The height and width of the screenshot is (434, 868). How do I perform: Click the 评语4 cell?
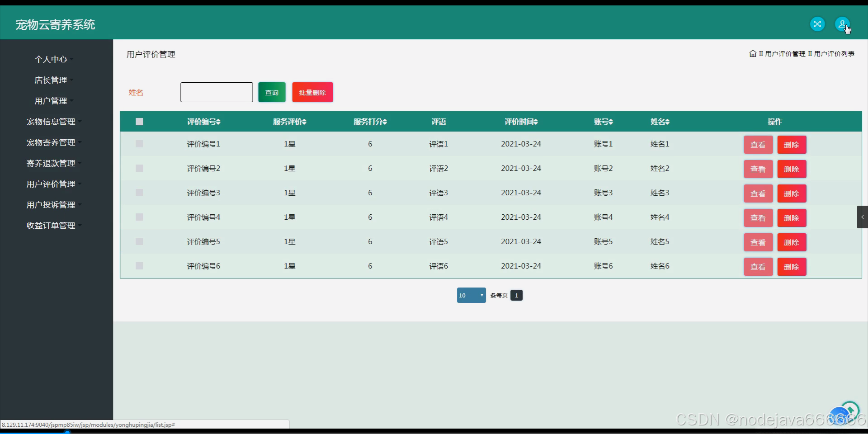pyautogui.click(x=439, y=217)
